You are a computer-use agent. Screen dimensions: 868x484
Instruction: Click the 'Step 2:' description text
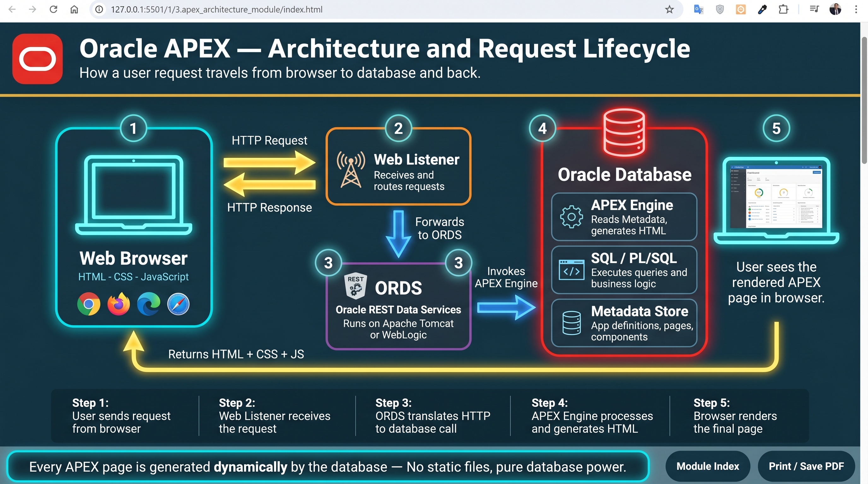point(275,422)
